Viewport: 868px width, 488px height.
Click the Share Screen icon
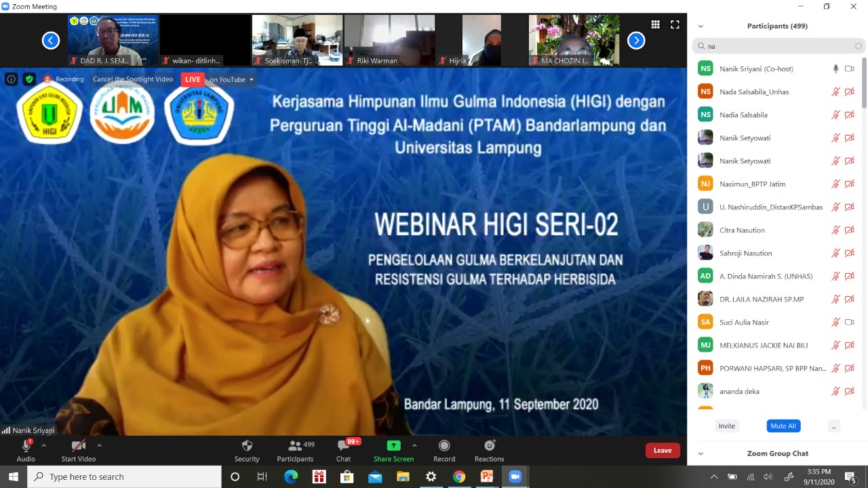click(x=393, y=446)
